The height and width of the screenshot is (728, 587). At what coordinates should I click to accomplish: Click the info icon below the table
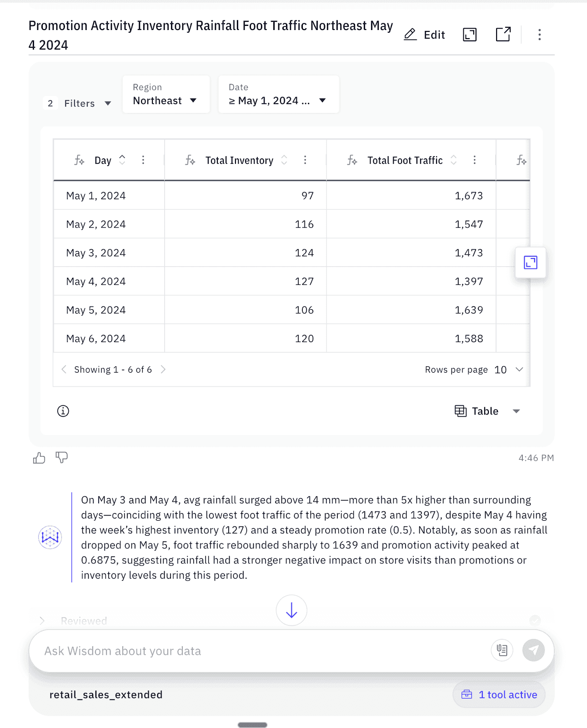(63, 411)
